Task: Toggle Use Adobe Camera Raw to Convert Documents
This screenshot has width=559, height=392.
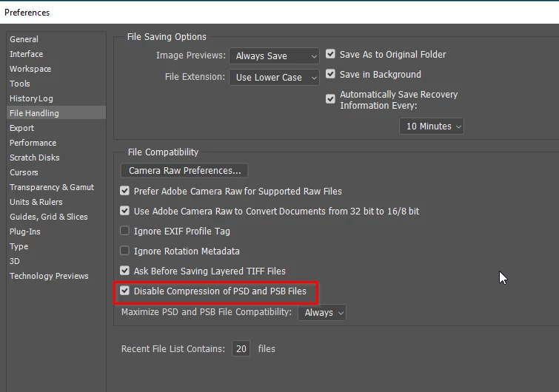Action: [124, 211]
